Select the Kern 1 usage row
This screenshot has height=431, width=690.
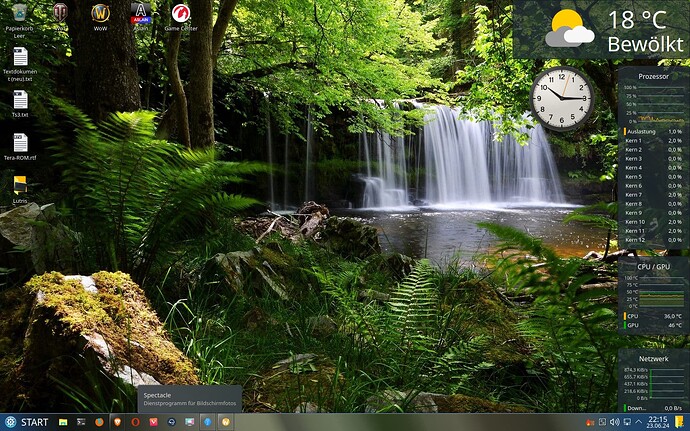tap(653, 140)
